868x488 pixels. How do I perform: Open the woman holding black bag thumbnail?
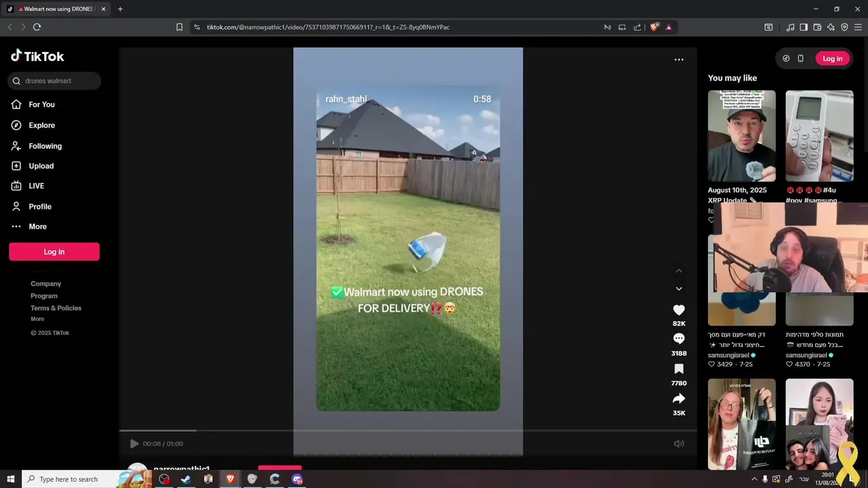(742, 424)
